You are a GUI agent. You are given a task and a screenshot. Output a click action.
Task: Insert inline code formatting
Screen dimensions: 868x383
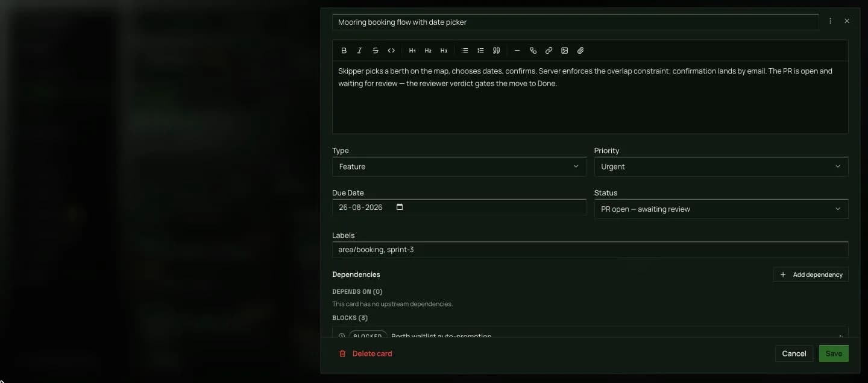(391, 51)
